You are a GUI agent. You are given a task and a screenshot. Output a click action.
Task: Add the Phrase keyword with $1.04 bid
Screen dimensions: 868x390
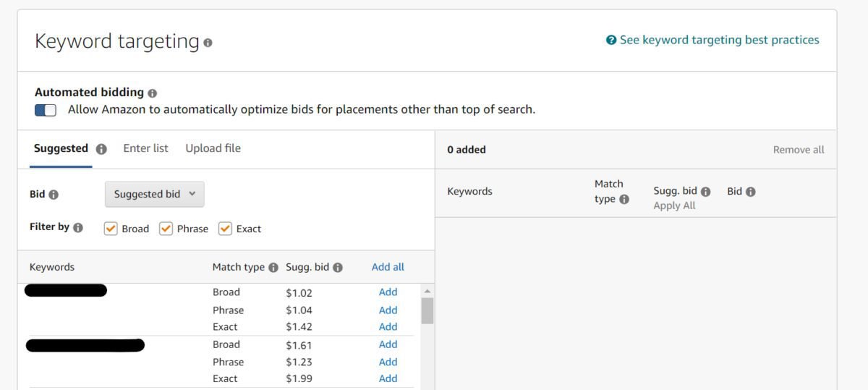[388, 310]
